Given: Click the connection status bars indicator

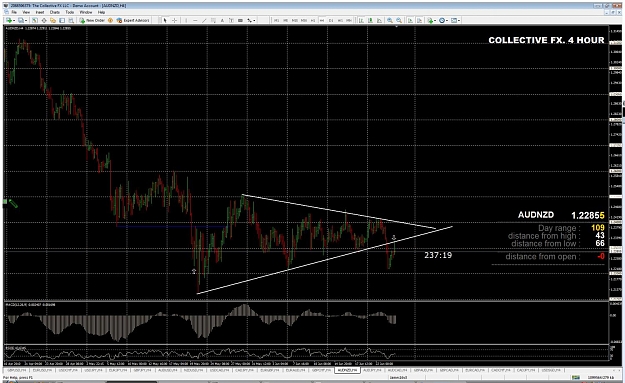Looking at the screenshot, I should tap(575, 377).
